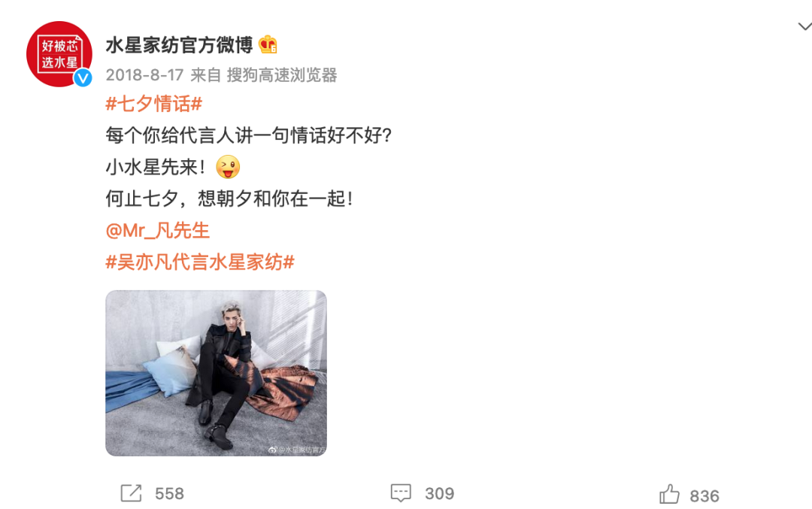This screenshot has width=812, height=509.
Task: Open the #七夕情话# hashtag topic
Action: click(154, 104)
